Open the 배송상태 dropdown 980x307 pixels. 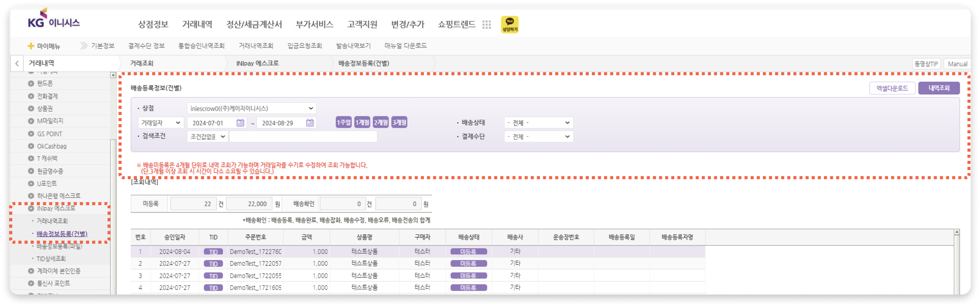pos(538,123)
